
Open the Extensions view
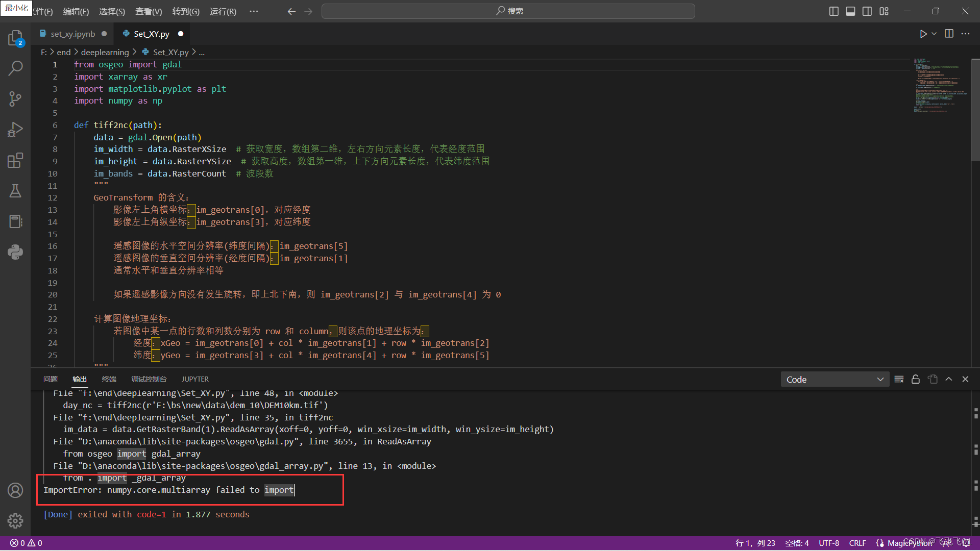click(x=15, y=160)
